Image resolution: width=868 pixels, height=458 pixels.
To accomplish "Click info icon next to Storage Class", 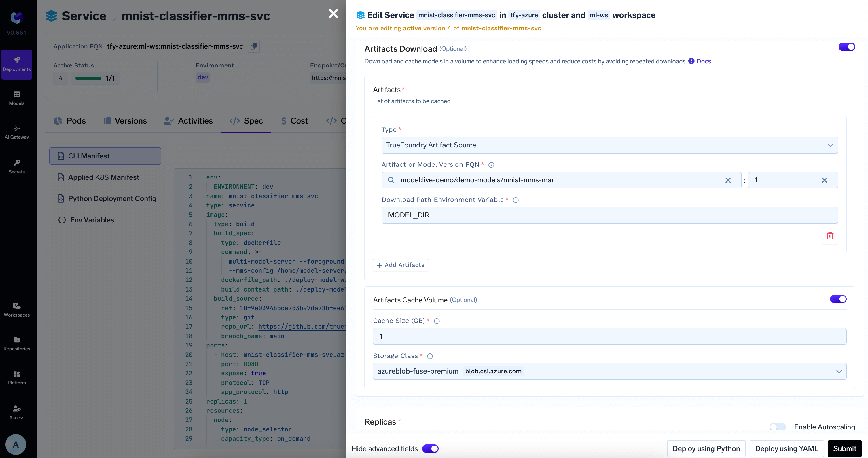I will tap(430, 356).
